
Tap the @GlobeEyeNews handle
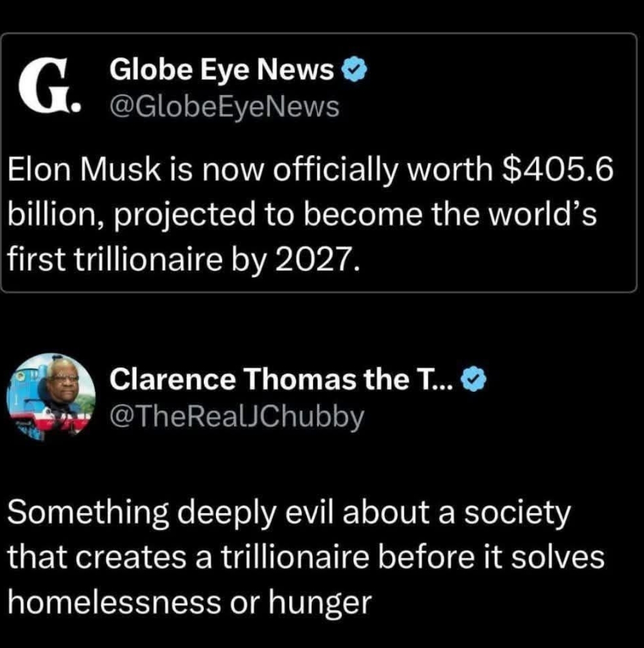(224, 107)
